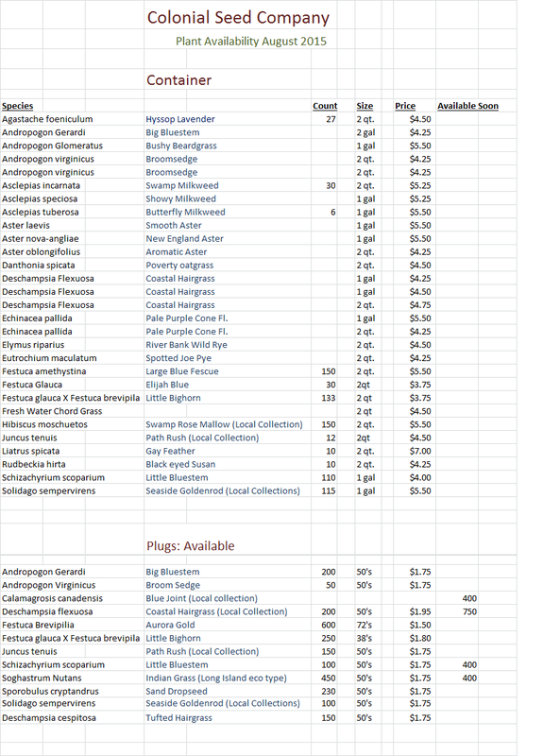The height and width of the screenshot is (756, 543).
Task: Click the 'Andropogon Virginicus' plug cell
Action: tap(49, 585)
